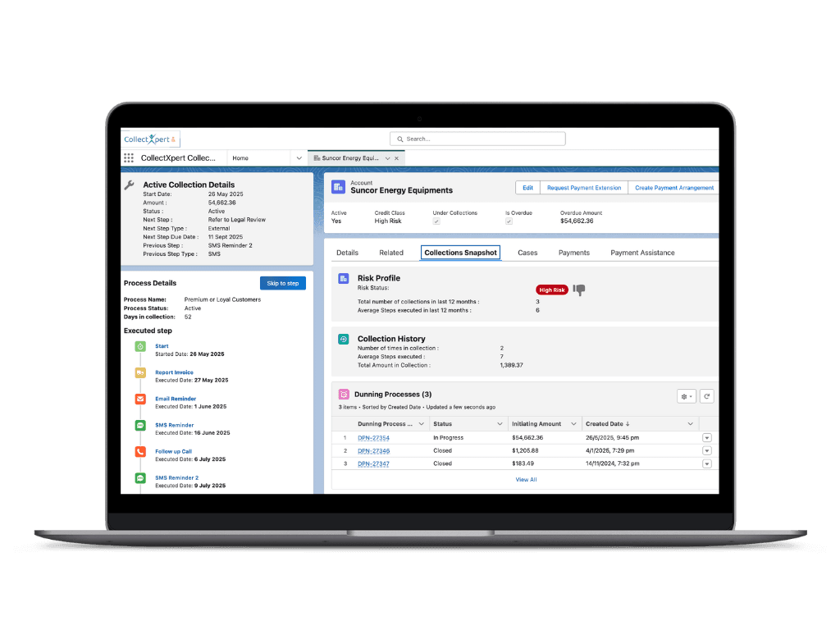Click the "Refer to Legal Review" next step value
The width and height of the screenshot is (840, 630).
(237, 220)
